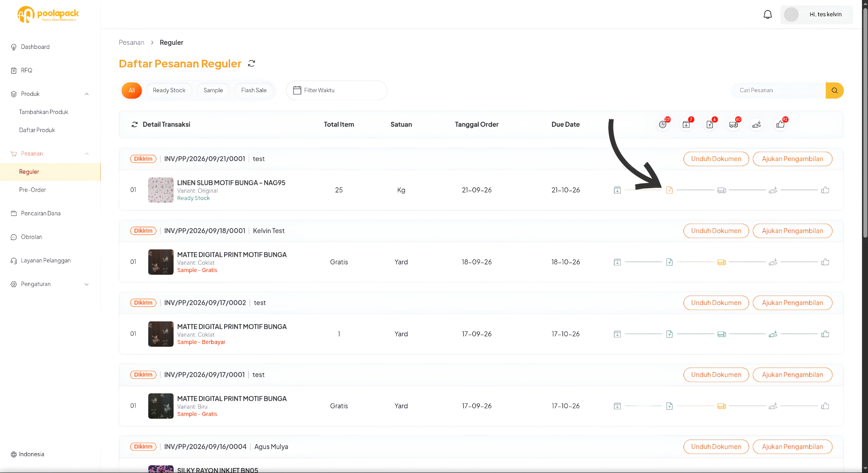Click the Dikirim status badge of INV/PP/2026/09/17/0001
Screen dimensions: 868x473
[143, 375]
